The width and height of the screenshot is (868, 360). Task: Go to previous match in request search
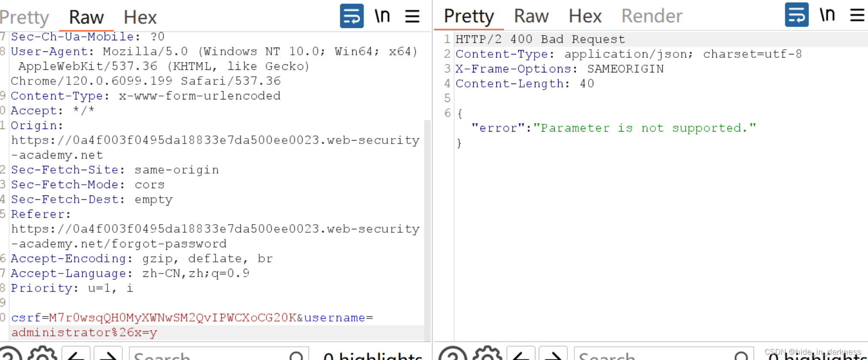[x=76, y=354]
